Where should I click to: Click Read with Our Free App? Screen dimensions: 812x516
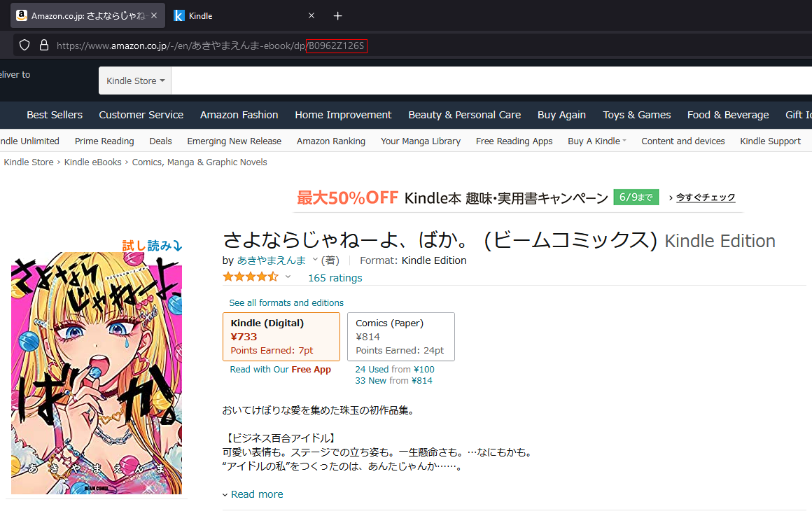pos(280,370)
